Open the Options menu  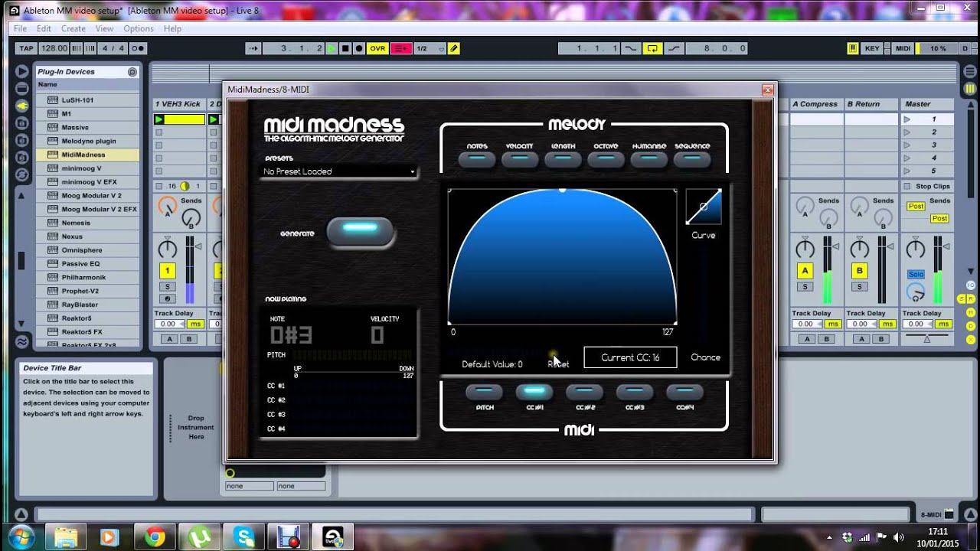point(139,28)
